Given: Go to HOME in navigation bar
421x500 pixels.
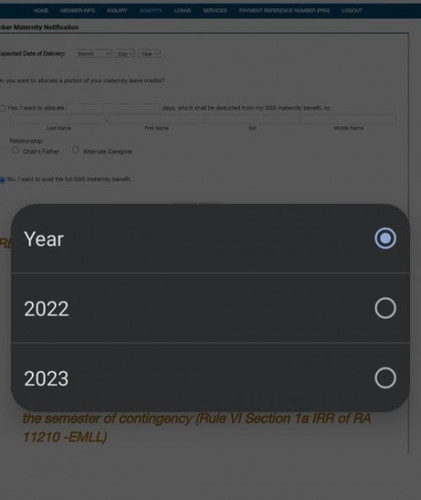Looking at the screenshot, I should point(41,11).
